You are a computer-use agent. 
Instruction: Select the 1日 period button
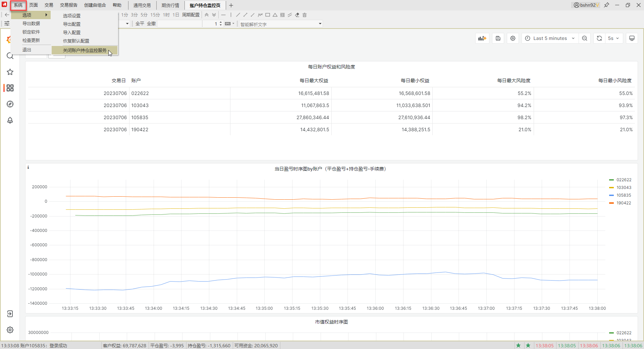coord(176,15)
